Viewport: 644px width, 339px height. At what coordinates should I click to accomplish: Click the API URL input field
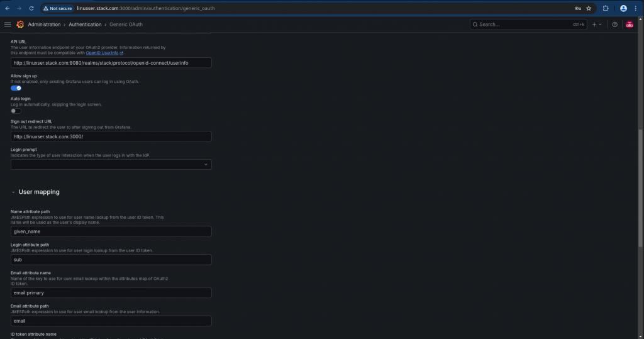111,63
